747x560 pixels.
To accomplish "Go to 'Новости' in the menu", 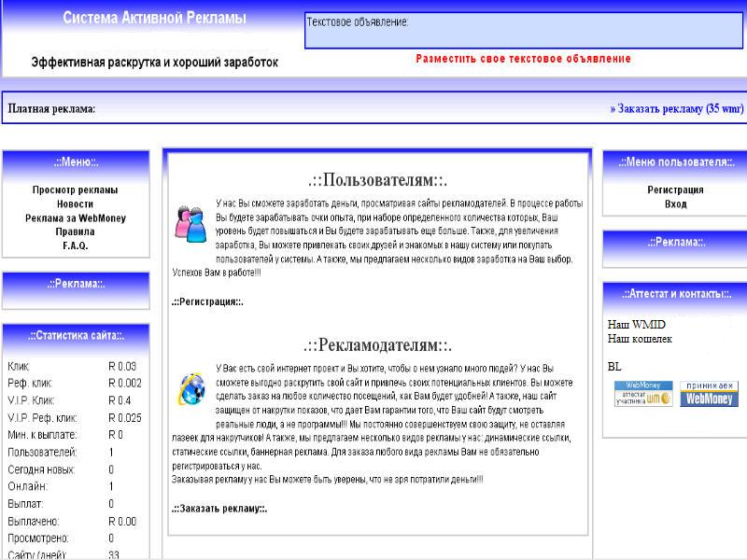I will [76, 204].
